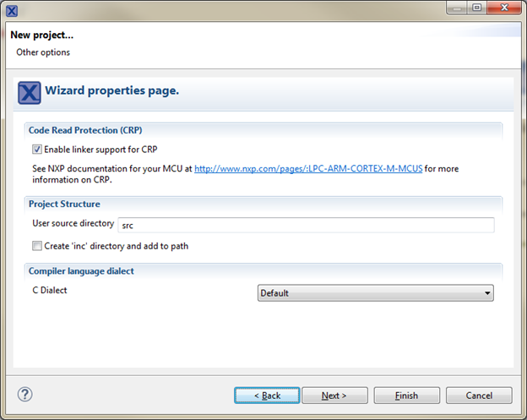Open the NXP LPC-ARM-CORTEX-M-MCUS link
527x420 pixels.
(308, 169)
